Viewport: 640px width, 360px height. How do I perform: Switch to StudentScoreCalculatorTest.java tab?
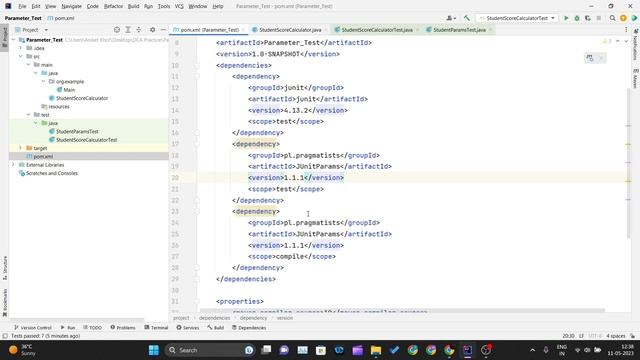coord(377,30)
